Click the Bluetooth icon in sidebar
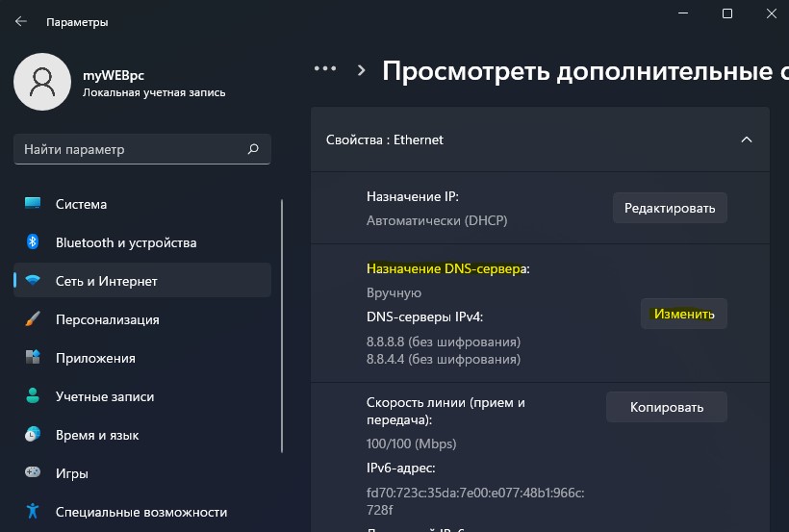Image resolution: width=789 pixels, height=532 pixels. click(33, 242)
